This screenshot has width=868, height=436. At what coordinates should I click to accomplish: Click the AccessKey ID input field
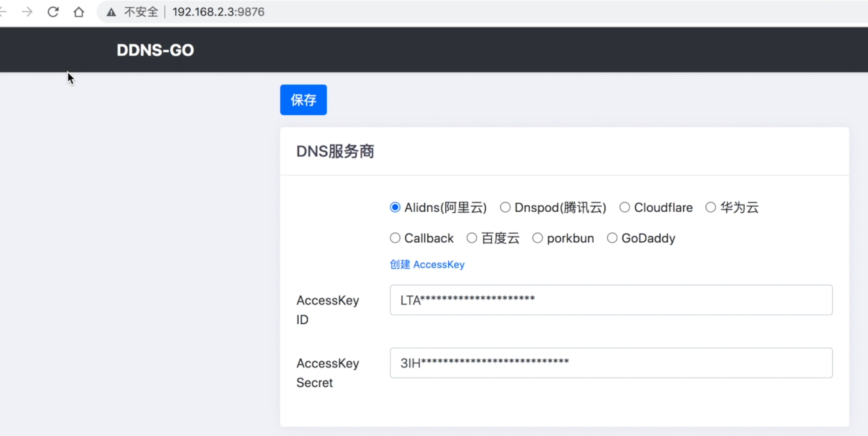coord(609,299)
